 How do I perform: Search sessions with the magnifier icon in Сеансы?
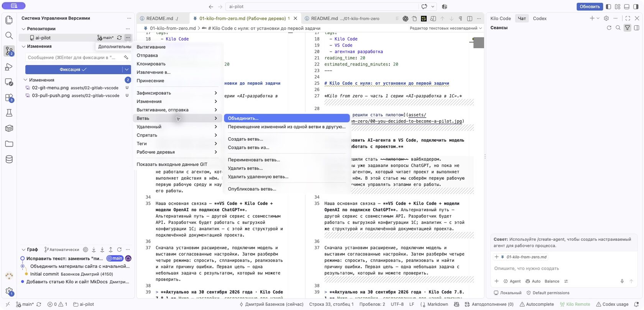point(618,28)
